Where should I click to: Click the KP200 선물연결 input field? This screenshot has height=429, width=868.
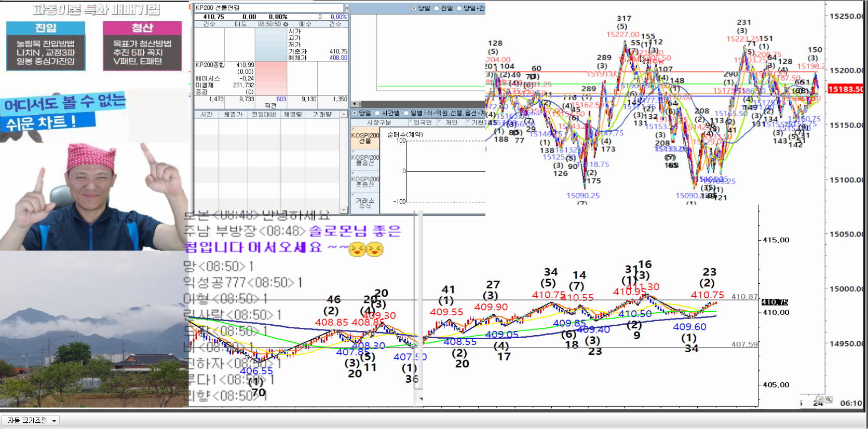pos(268,8)
